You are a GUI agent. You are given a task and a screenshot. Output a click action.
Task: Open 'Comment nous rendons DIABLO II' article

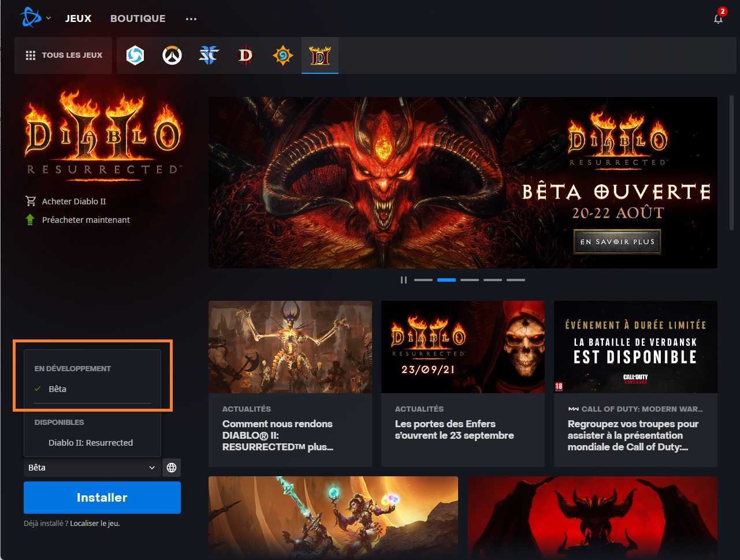click(278, 435)
